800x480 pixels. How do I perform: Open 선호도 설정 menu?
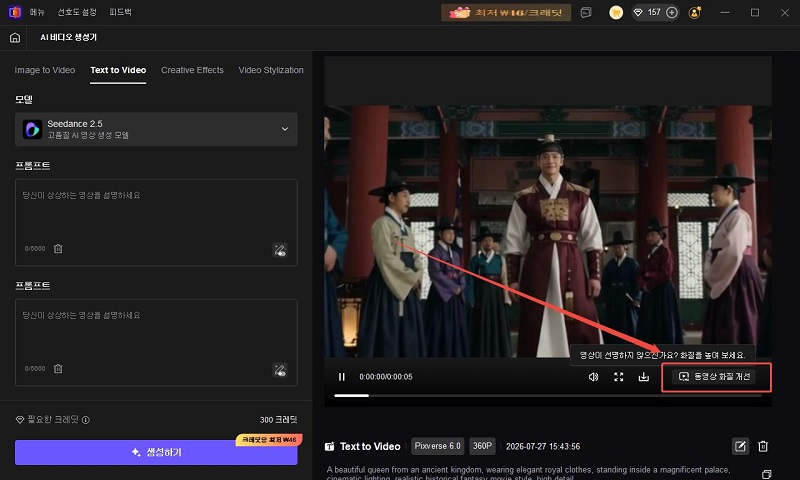[x=77, y=12]
